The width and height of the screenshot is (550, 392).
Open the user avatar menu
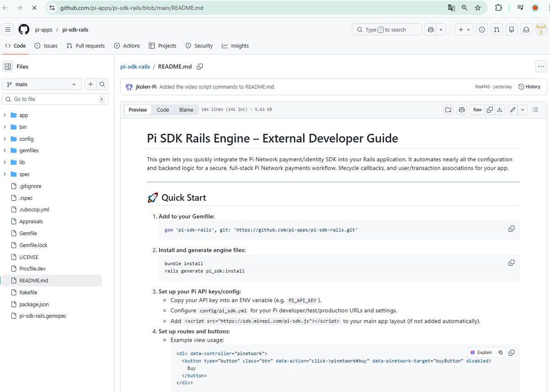pyautogui.click(x=541, y=30)
